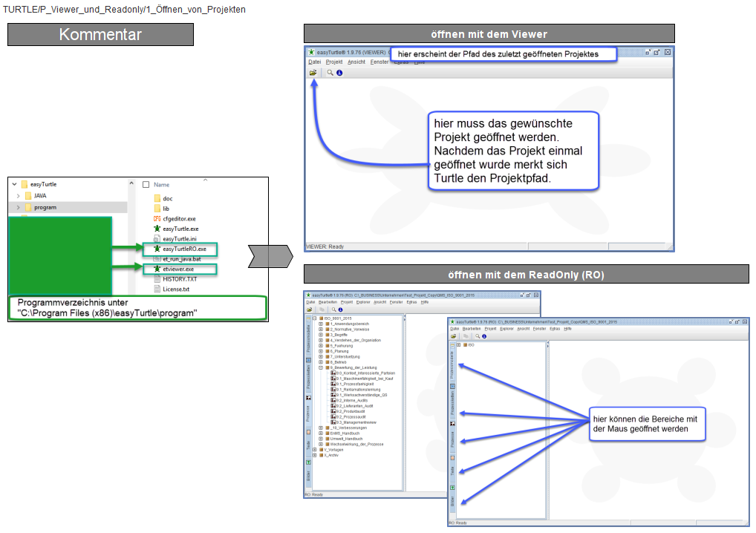Click magnifier search icon in Viewer toolbar
Image resolution: width=756 pixels, height=533 pixels.
coord(330,73)
